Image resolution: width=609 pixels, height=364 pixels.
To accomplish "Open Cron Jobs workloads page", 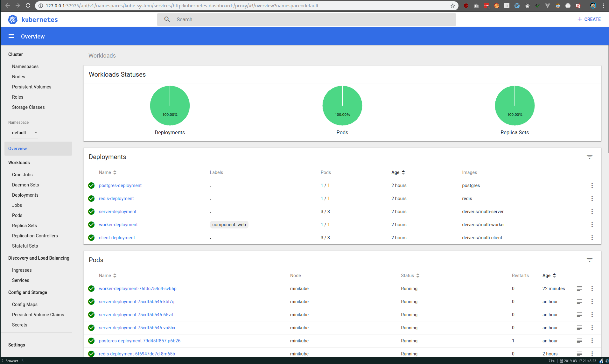I will click(x=22, y=175).
